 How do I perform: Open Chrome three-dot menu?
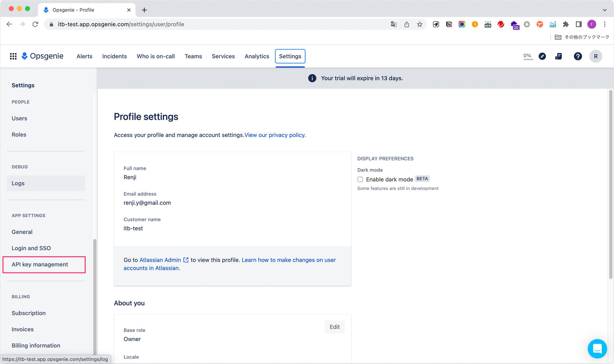[604, 24]
